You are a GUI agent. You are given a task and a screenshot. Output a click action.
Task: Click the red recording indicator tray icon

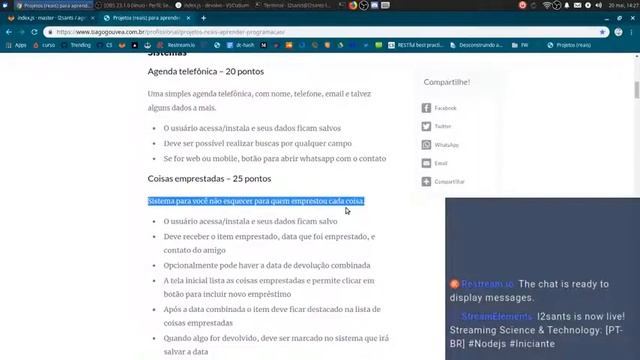pos(522,5)
